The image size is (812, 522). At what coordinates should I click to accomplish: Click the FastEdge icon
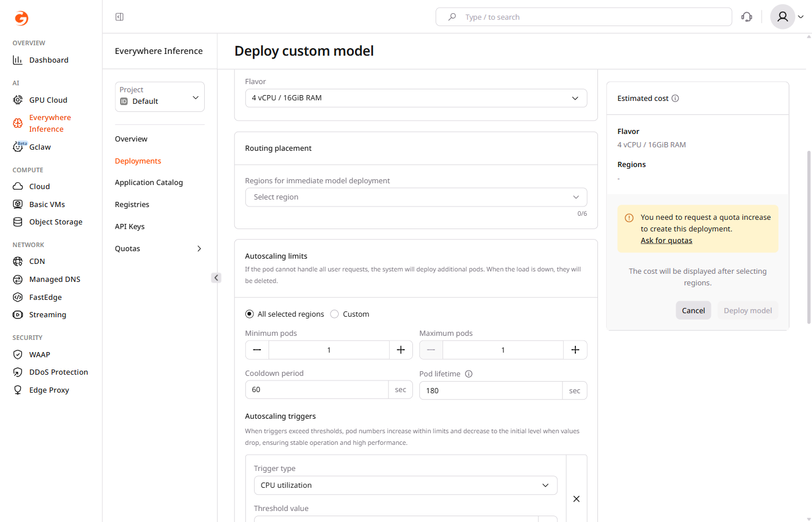click(x=18, y=297)
